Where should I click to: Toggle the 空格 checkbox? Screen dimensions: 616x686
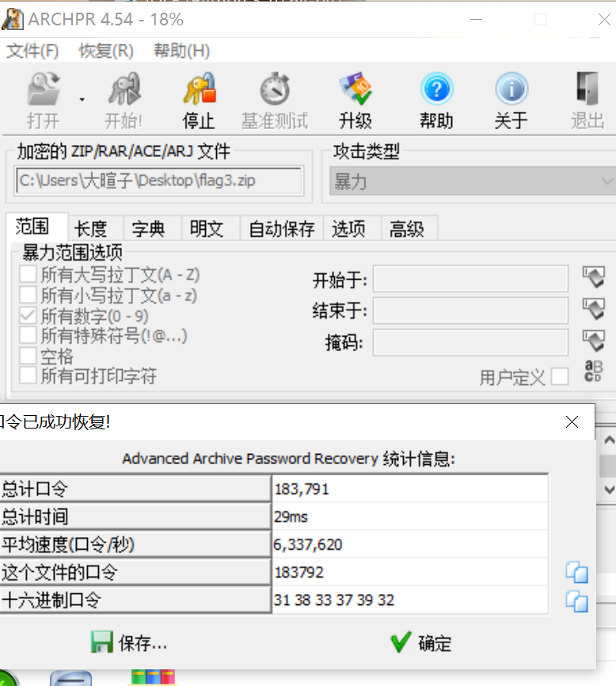(28, 356)
